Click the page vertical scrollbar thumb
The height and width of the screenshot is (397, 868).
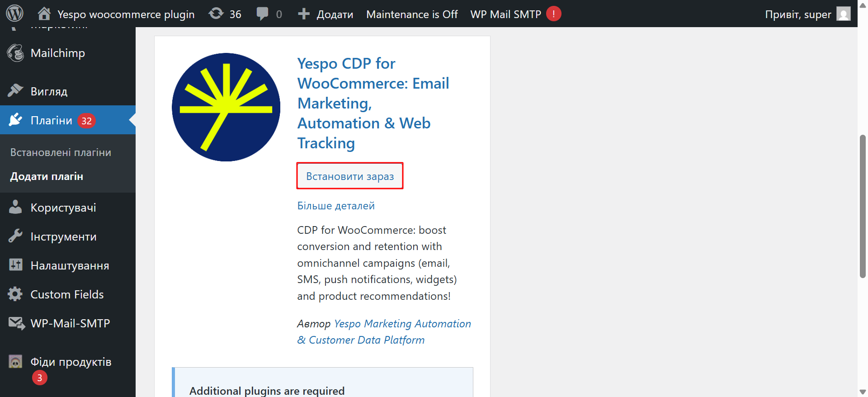tap(863, 206)
